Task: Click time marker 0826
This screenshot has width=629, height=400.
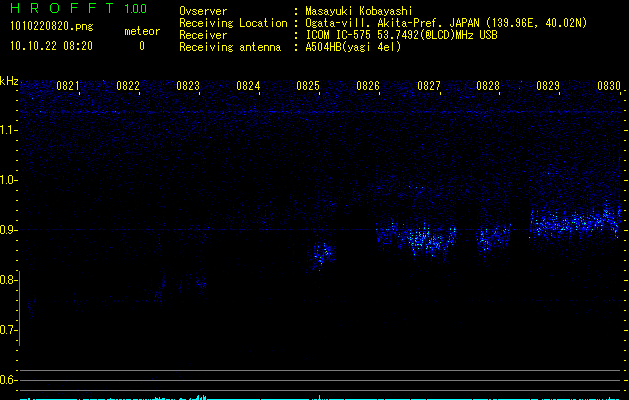Action: click(x=368, y=86)
